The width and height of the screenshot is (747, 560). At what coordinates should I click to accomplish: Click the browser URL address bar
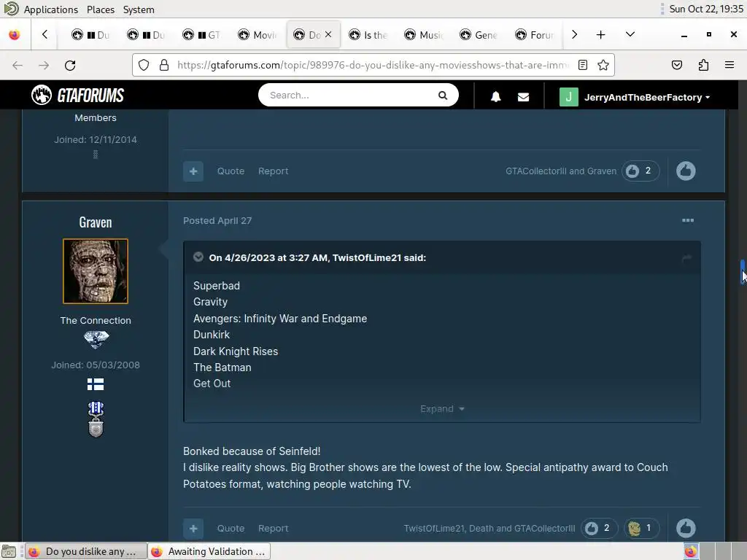coord(373,65)
